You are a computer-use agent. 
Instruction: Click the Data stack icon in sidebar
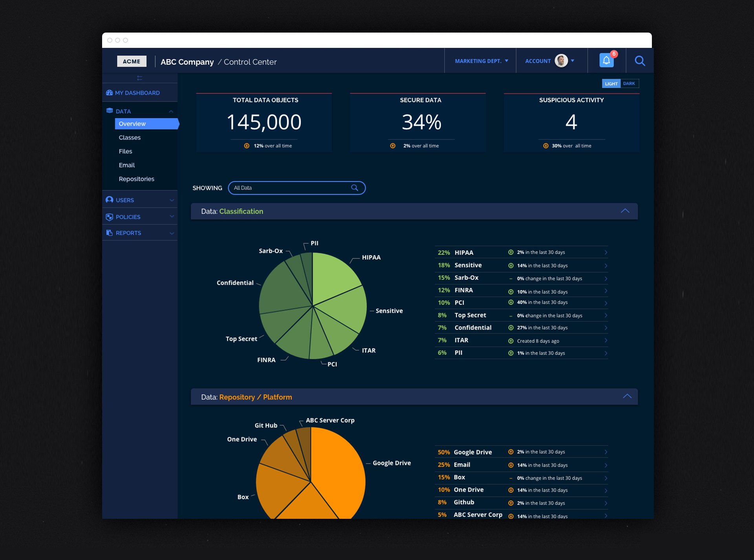tap(110, 111)
